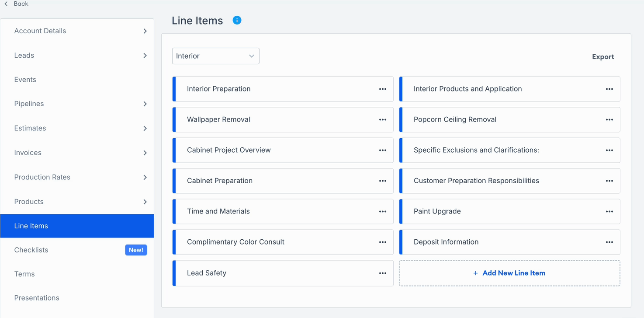The height and width of the screenshot is (318, 644).
Task: Open the Paint Upgrade three-dot menu
Action: point(609,211)
